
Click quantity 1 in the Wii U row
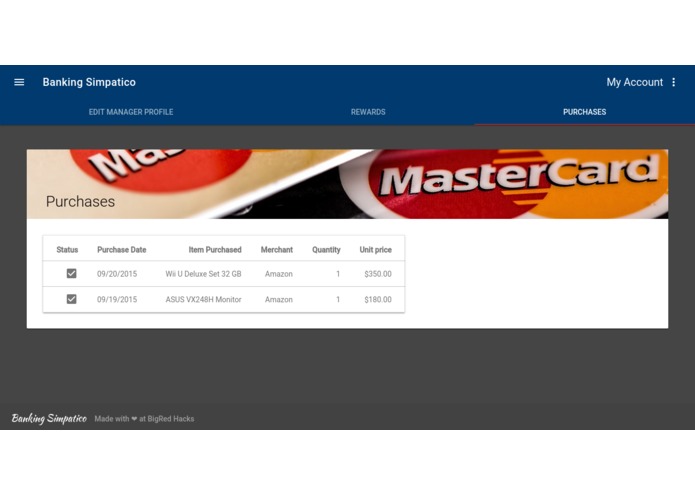click(x=338, y=274)
